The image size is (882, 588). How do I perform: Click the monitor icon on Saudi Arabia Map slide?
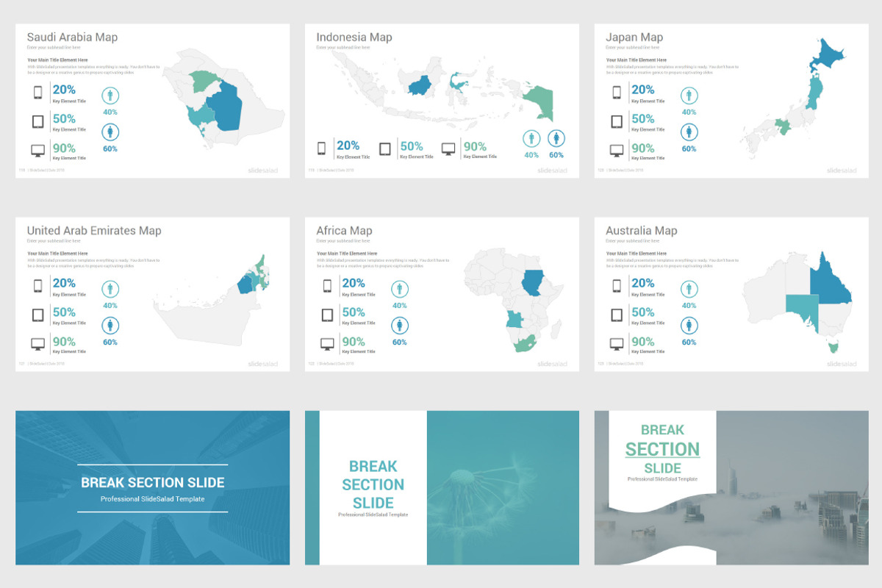(38, 151)
